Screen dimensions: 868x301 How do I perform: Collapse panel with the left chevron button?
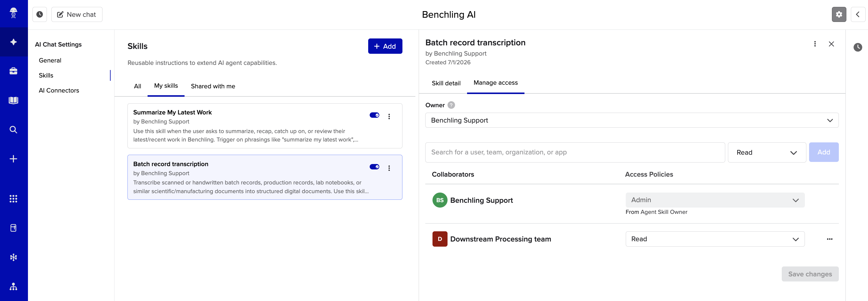[858, 14]
